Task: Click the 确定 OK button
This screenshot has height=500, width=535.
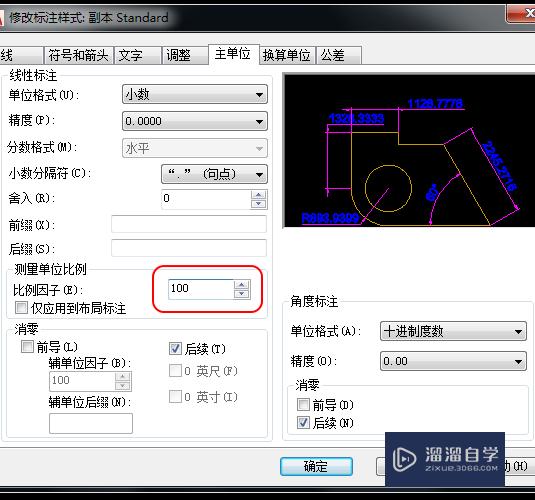Action: 316,466
